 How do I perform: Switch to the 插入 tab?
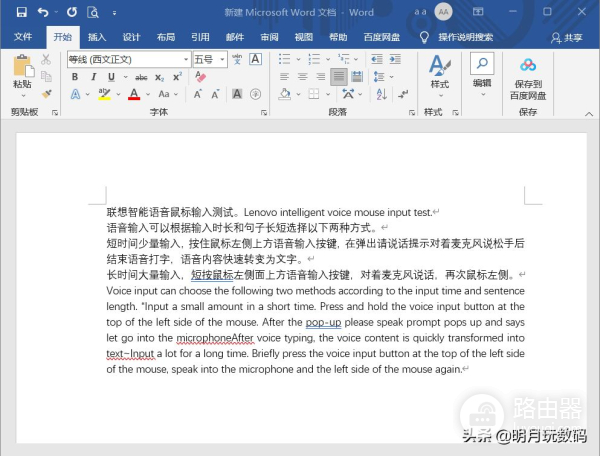point(96,37)
